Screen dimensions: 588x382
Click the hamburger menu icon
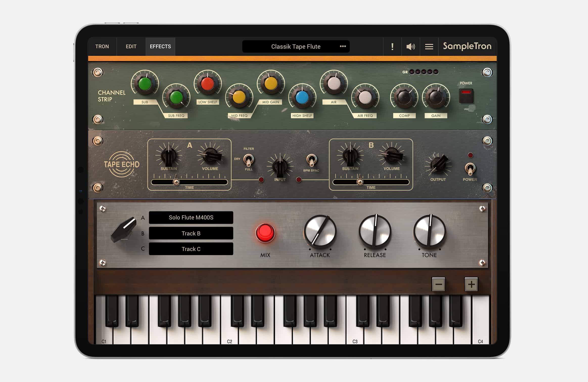[429, 46]
